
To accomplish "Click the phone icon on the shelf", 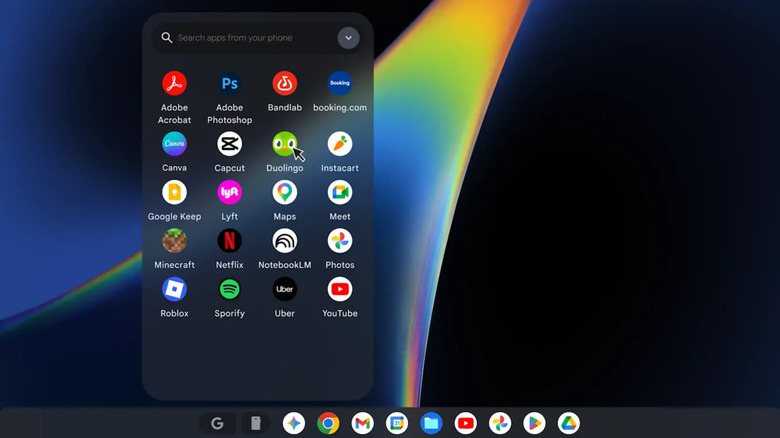I will [x=256, y=423].
